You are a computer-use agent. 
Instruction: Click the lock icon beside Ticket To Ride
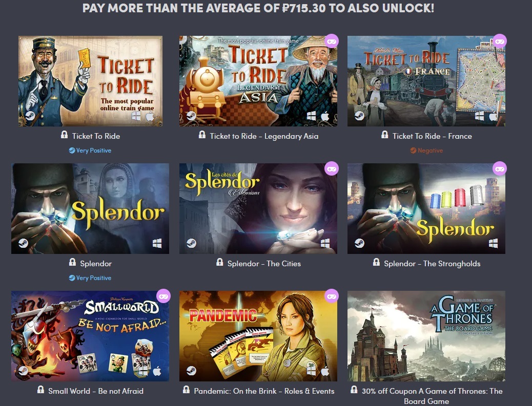click(64, 135)
